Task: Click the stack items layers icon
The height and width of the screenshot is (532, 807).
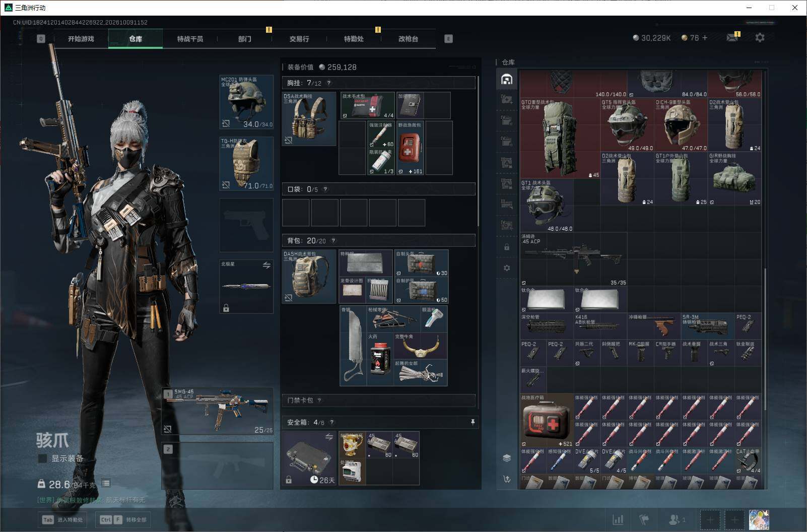Action: [507, 458]
